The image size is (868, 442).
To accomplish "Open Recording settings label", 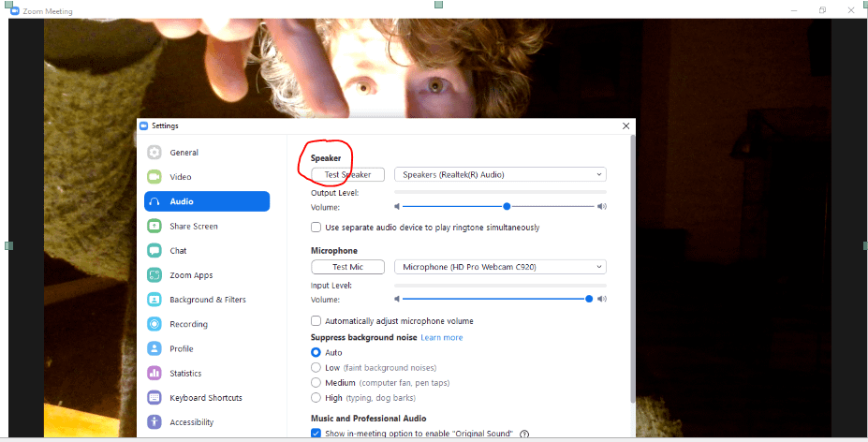I will click(189, 324).
